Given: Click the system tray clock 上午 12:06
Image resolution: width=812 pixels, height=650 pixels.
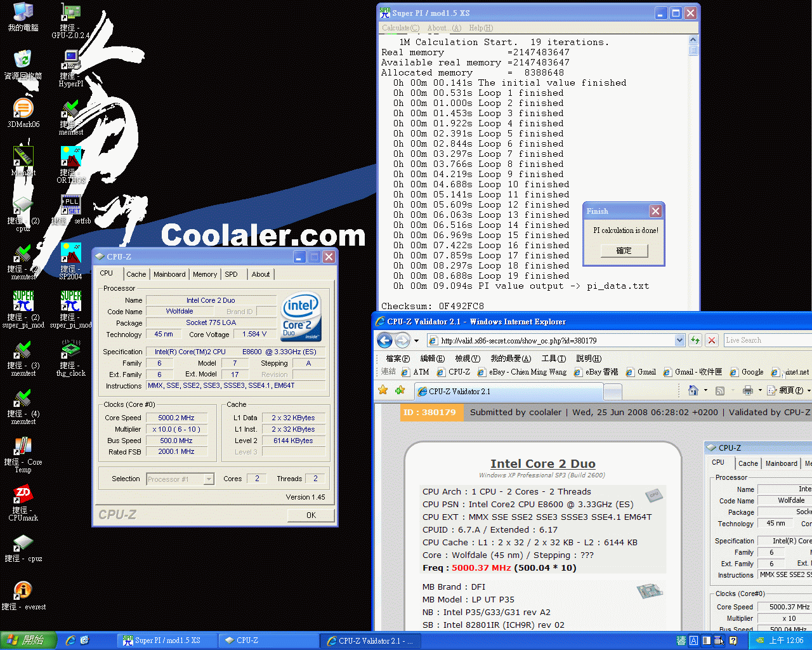Looking at the screenshot, I should click(x=786, y=640).
